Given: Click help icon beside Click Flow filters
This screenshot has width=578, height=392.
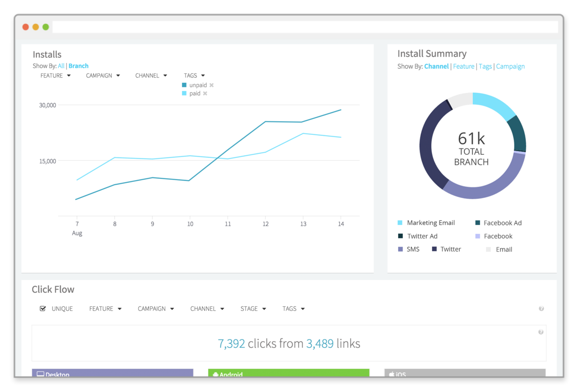Looking at the screenshot, I should click(x=541, y=309).
